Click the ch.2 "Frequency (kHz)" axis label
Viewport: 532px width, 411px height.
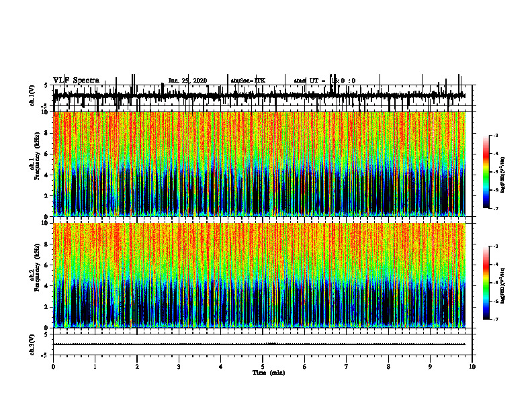(x=37, y=267)
